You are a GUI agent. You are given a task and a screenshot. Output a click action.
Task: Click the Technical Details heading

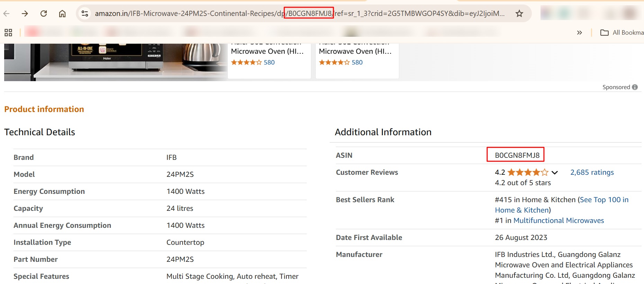(39, 132)
